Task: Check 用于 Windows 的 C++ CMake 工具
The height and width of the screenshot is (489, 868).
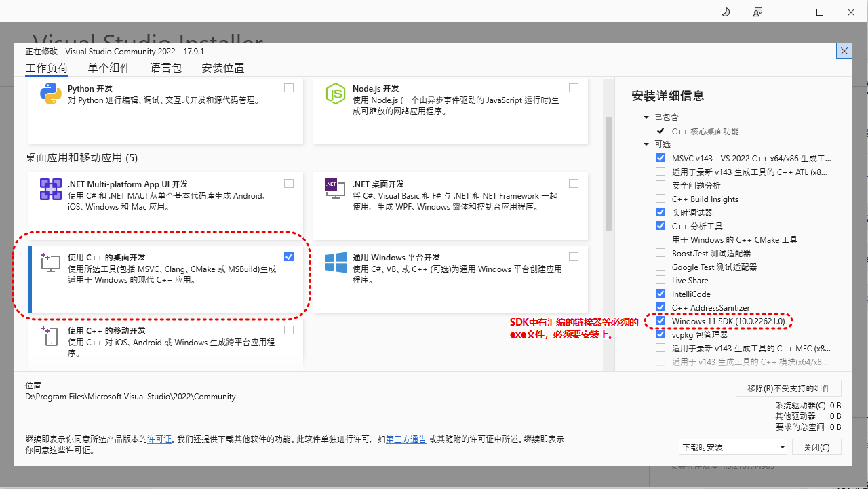Action: (x=660, y=239)
